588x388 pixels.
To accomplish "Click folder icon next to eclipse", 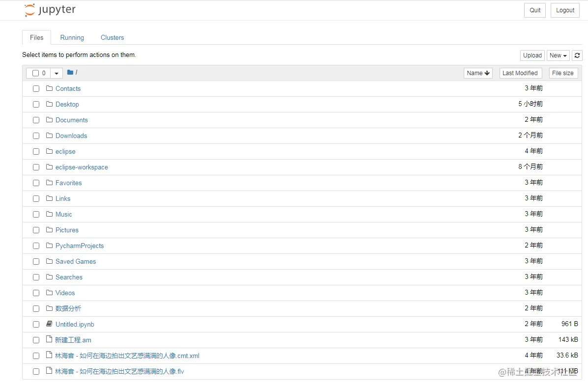I will 49,151.
